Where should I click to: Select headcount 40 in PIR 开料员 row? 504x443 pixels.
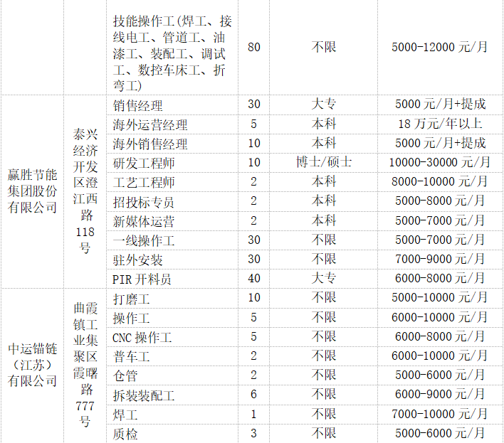253,278
